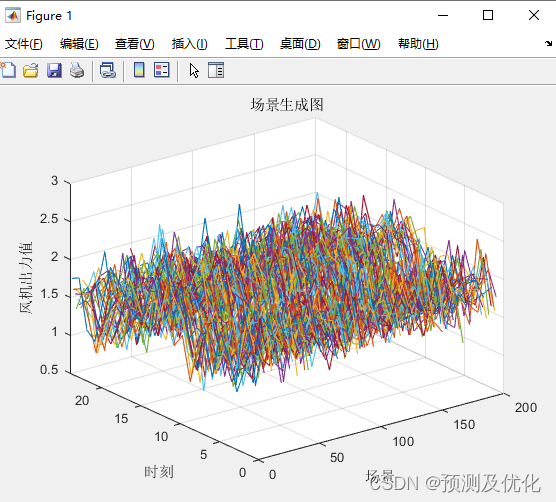
Task: Minimize the Figure 1 window
Action: pos(443,15)
